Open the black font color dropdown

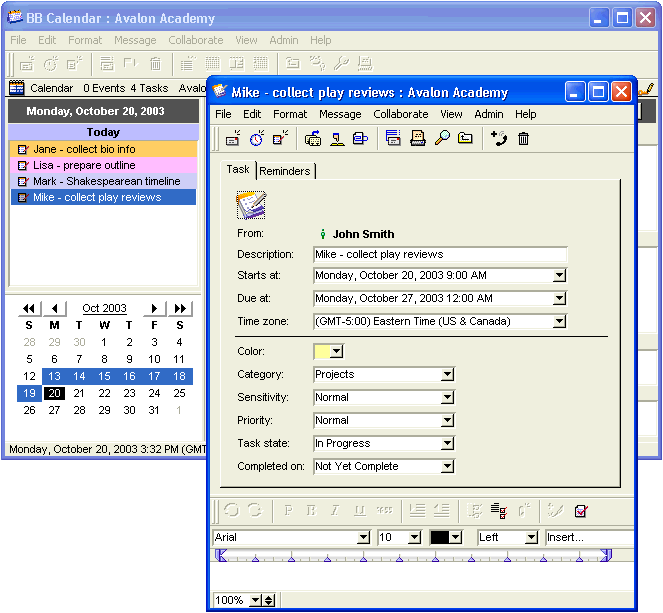pos(456,537)
